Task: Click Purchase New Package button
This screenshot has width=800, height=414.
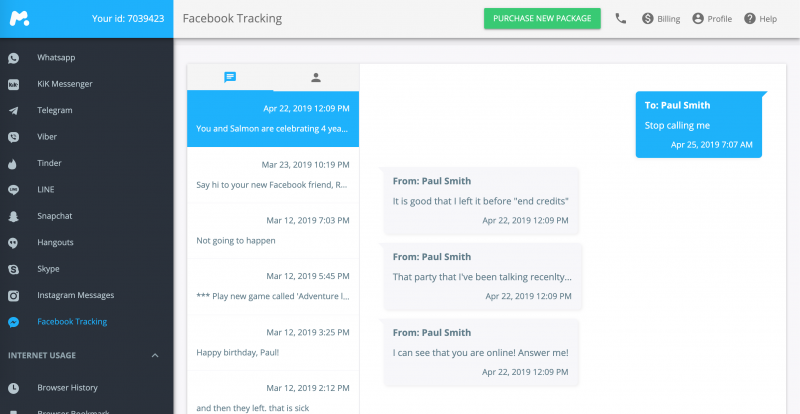Action: pyautogui.click(x=542, y=18)
